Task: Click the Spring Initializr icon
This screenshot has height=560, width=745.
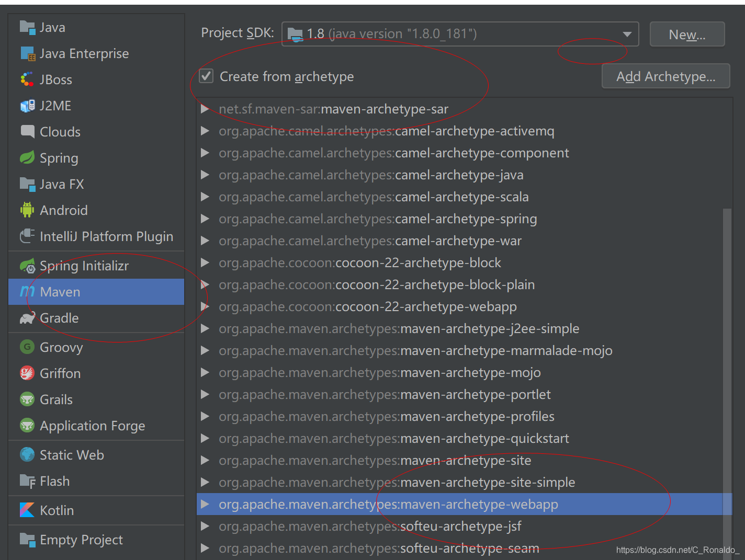Action: point(27,266)
